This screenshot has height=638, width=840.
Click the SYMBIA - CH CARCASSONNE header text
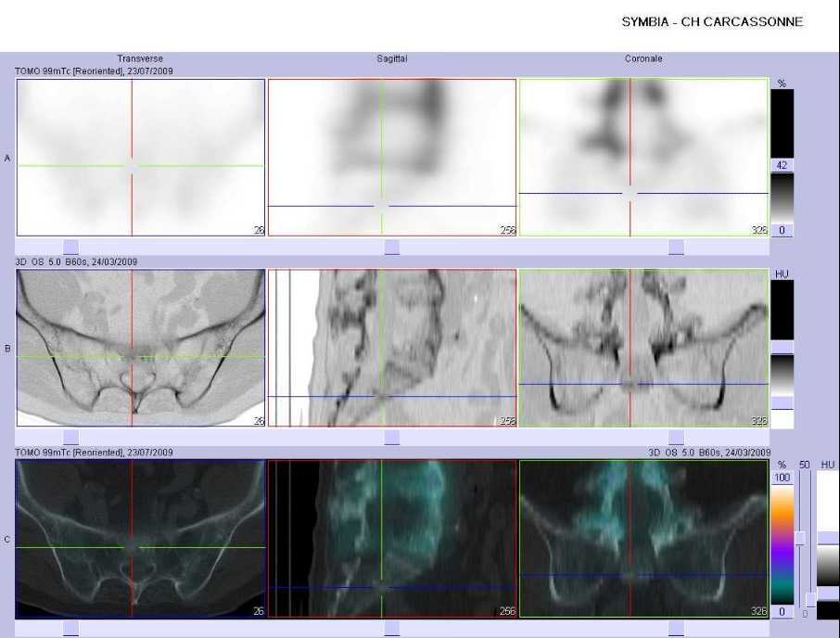tap(712, 22)
